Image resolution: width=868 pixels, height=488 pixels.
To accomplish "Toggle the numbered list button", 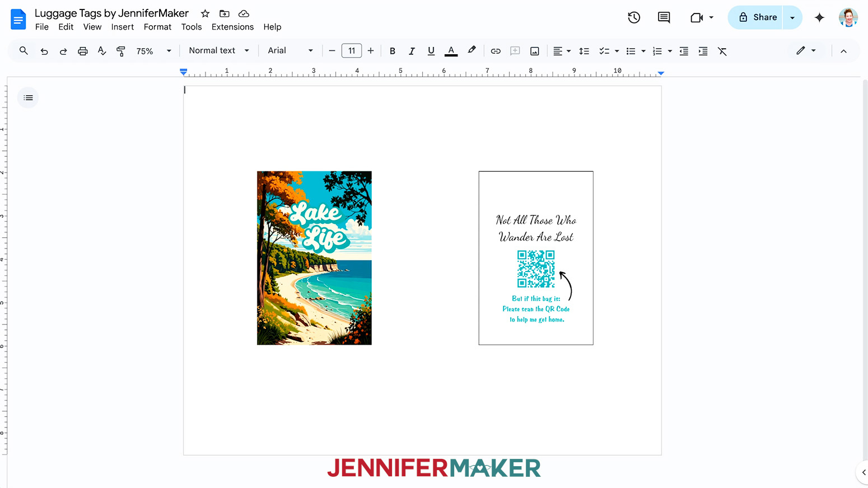I will (657, 51).
